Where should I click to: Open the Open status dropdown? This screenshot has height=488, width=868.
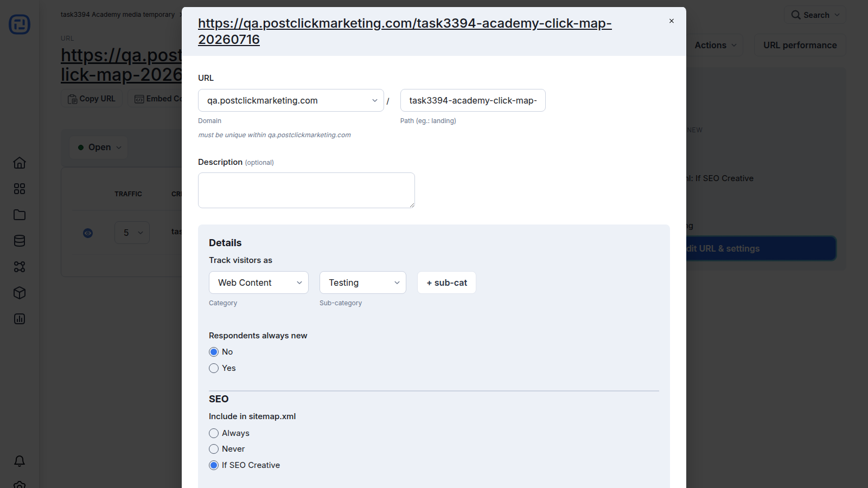click(99, 147)
